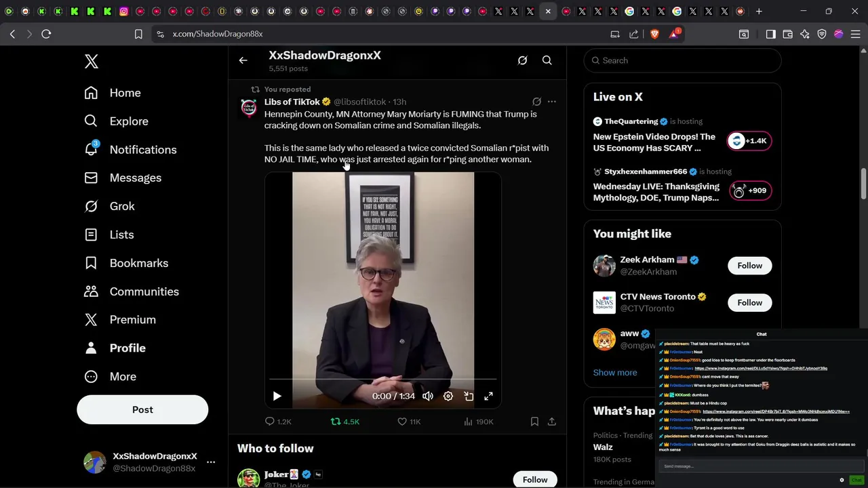Click the green Chat button in overlay

(856, 480)
